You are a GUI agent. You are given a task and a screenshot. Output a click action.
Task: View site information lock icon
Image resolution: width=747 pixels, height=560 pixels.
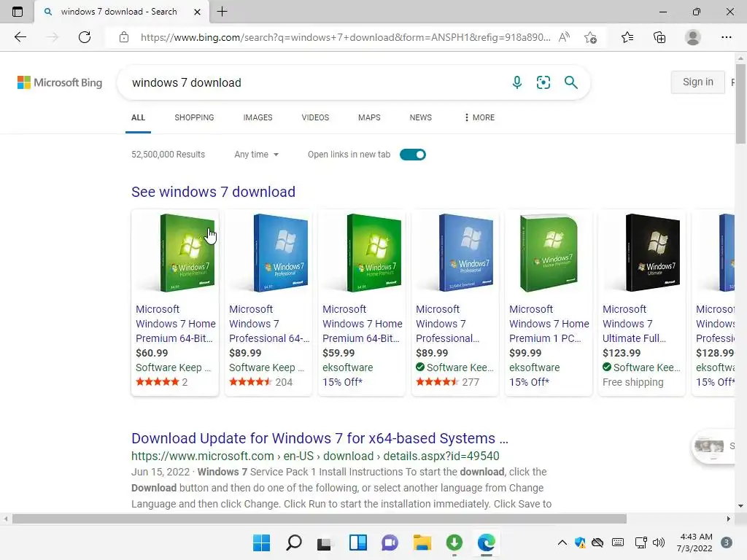pos(124,37)
